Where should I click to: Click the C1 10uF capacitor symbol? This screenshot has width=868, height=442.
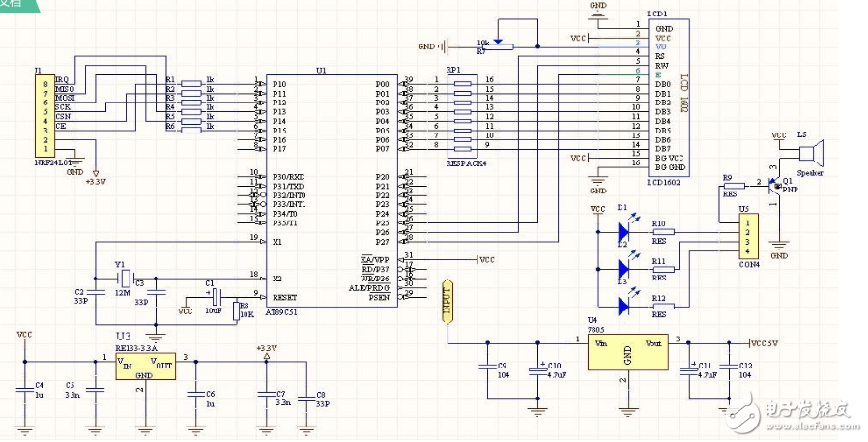[215, 294]
